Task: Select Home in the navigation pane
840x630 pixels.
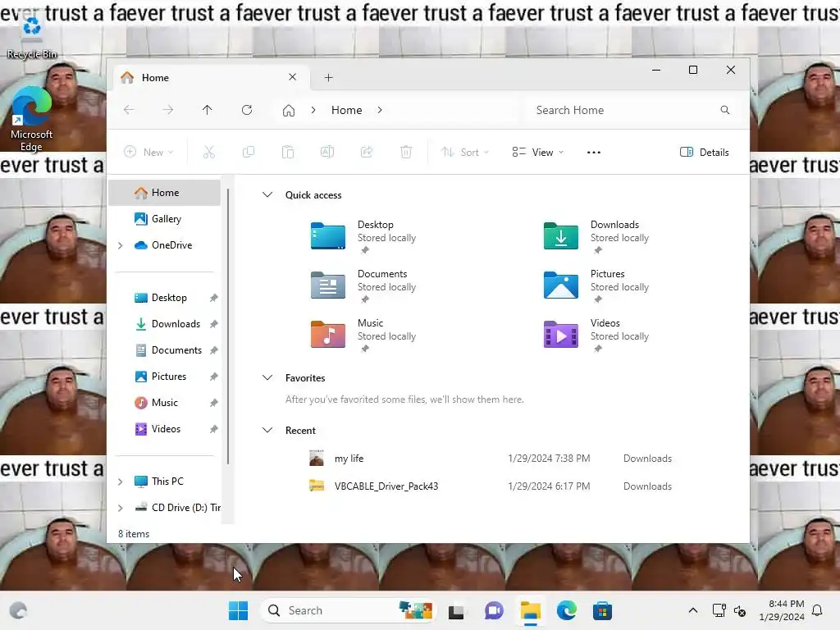Action: click(164, 193)
